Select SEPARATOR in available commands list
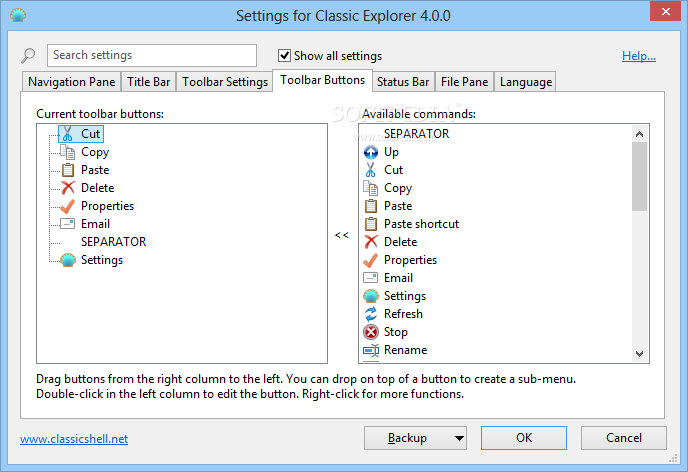Viewport: 688px width, 472px height. 416,134
